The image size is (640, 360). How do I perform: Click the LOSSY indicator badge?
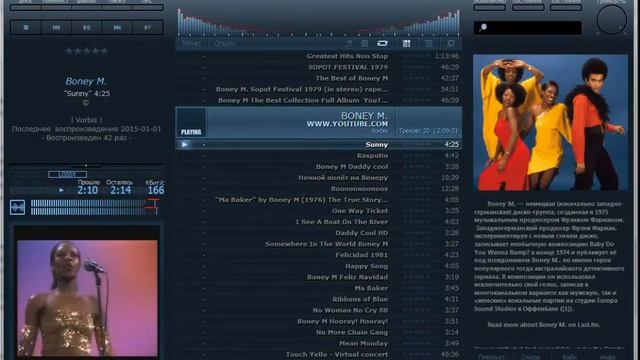pyautogui.click(x=67, y=174)
